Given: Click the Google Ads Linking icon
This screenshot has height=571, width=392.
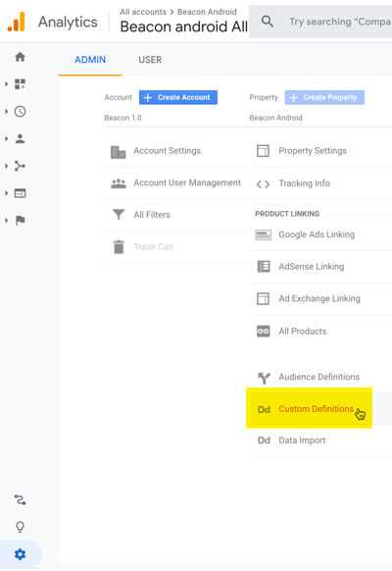Looking at the screenshot, I should pyautogui.click(x=264, y=234).
